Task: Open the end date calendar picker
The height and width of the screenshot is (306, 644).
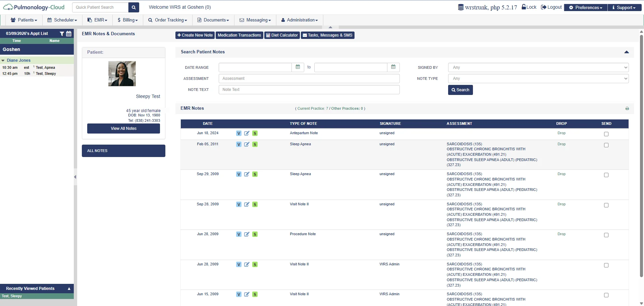Action: pos(393,67)
